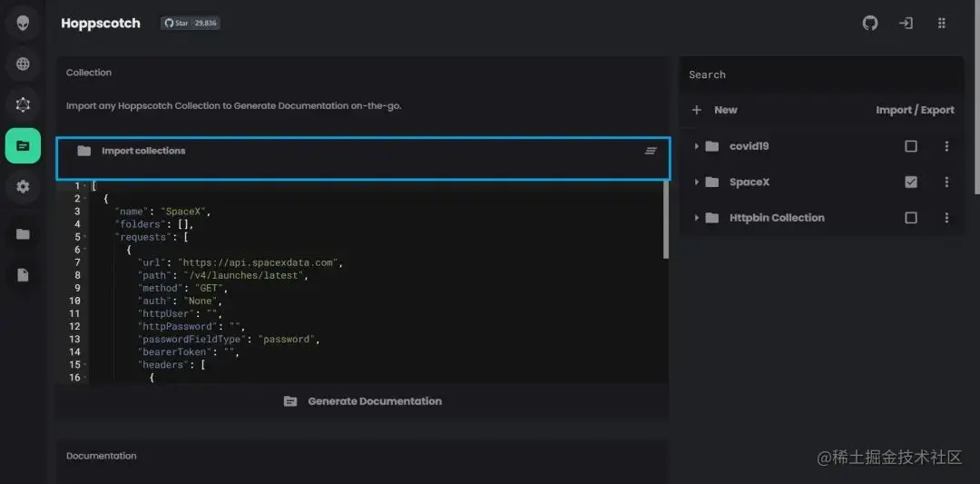Click the clear-content lines icon beside Import collections

[x=651, y=151]
